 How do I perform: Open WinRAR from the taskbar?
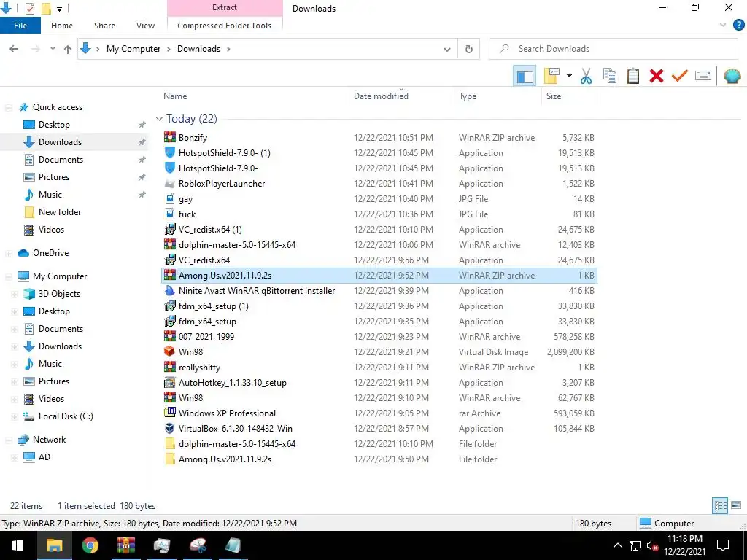click(125, 545)
